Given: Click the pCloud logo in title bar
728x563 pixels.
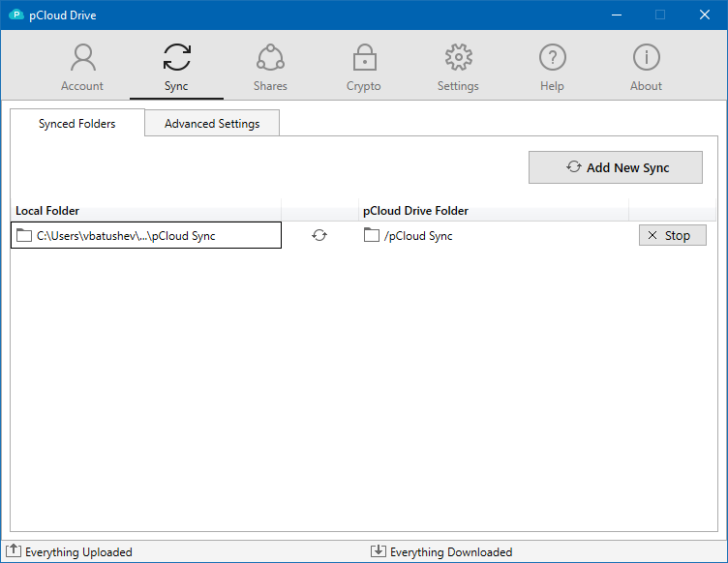Looking at the screenshot, I should coord(16,15).
